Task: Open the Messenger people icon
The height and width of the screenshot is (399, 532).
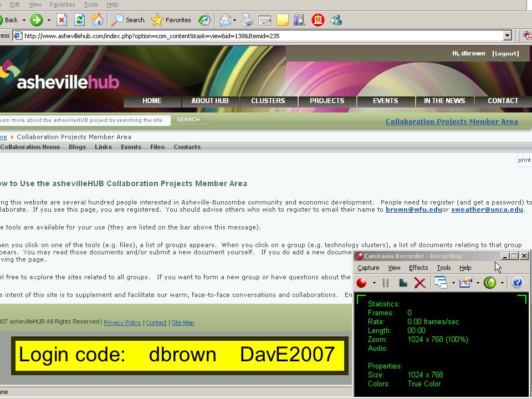Action: point(336,20)
